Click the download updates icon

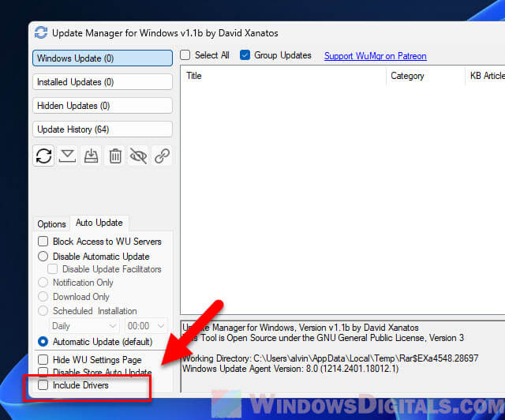coord(67,156)
